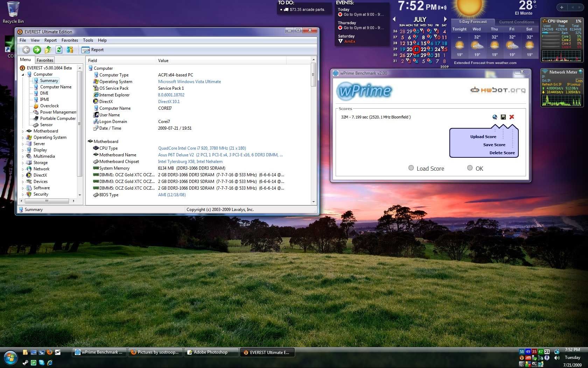
Task: Switch to the Favorites tab in left pane
Action: [x=45, y=60]
